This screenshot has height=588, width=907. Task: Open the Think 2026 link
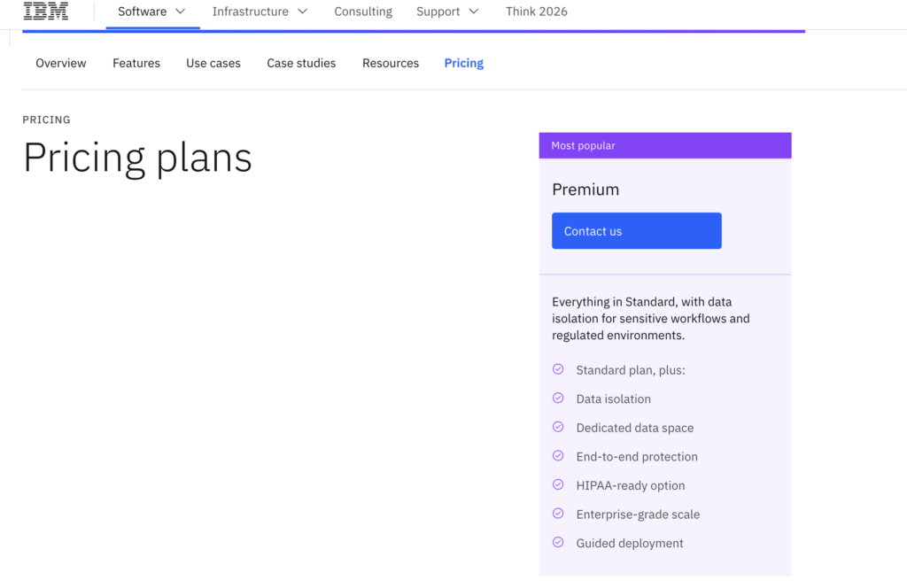tap(537, 12)
